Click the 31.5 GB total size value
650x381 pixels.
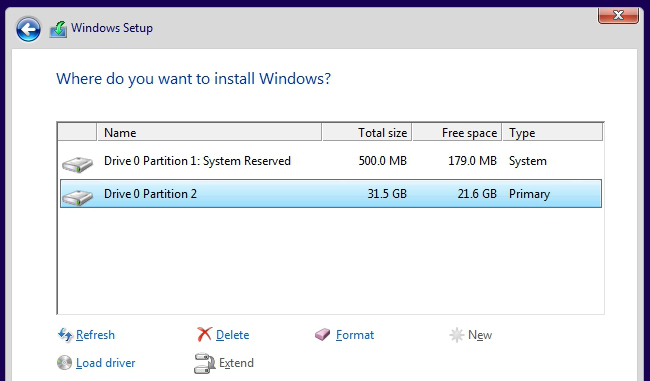pos(387,194)
